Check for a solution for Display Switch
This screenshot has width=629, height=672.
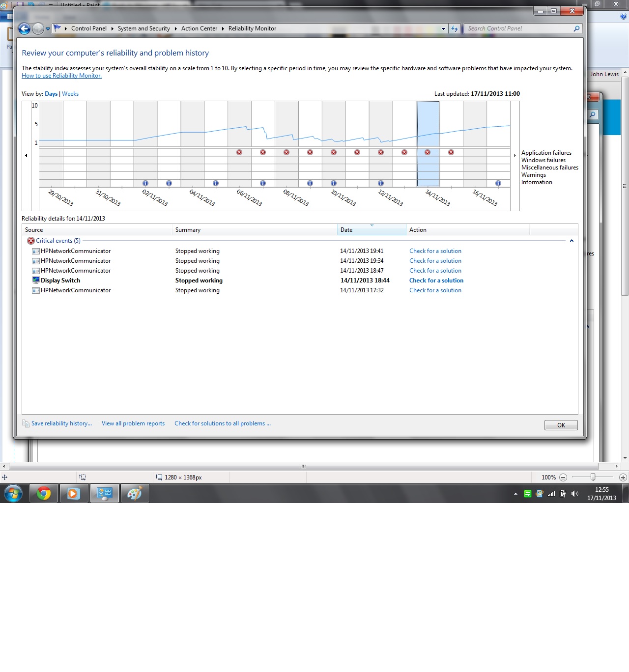pos(436,280)
